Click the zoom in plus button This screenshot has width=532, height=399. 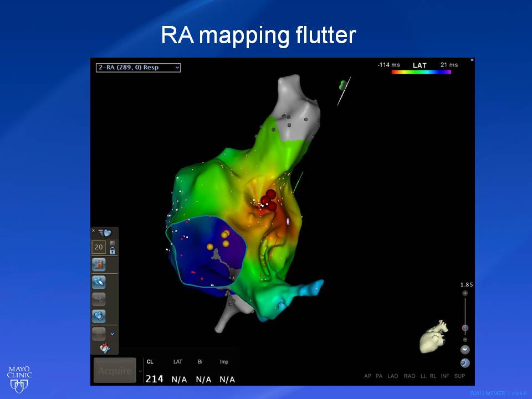pyautogui.click(x=465, y=293)
